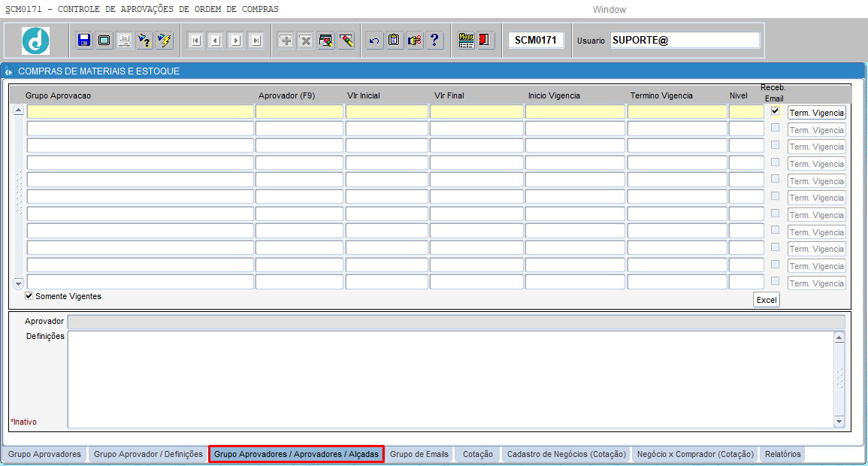The height and width of the screenshot is (466, 868).
Task: Click the Inicio Vigencia field in first row
Action: pos(575,112)
